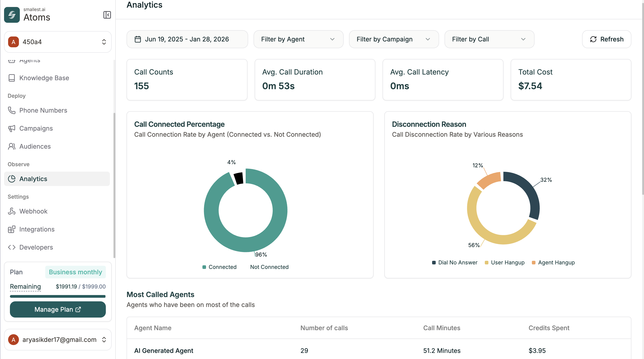
Task: Click the Campaigns megaphone icon
Action: click(12, 128)
